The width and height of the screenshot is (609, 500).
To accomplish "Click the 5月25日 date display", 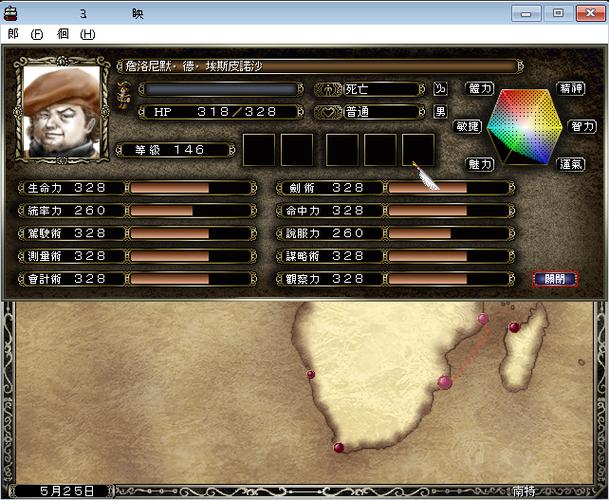I will coord(67,491).
